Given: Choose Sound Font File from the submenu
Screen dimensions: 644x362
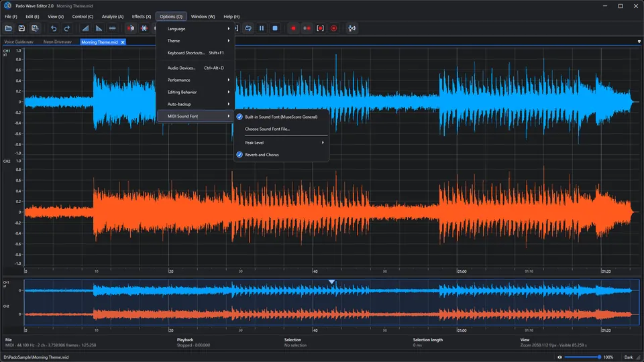Looking at the screenshot, I should point(281,129).
